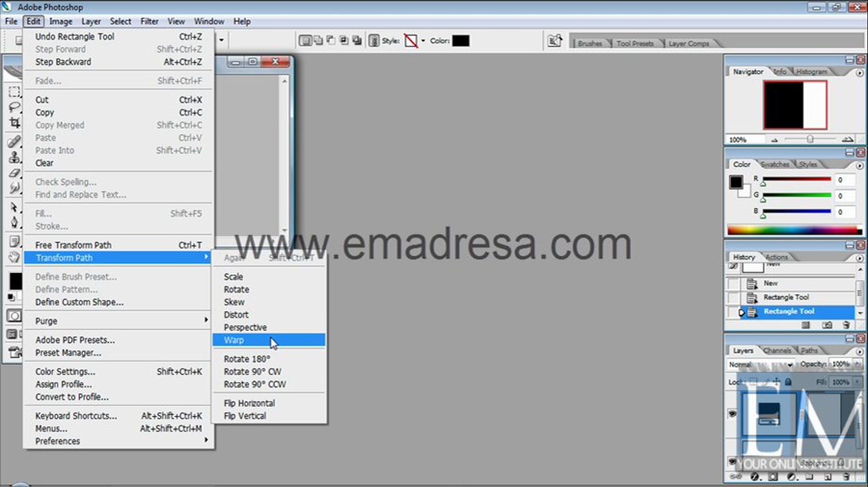Select the Rectangular Marquee tool

point(14,92)
